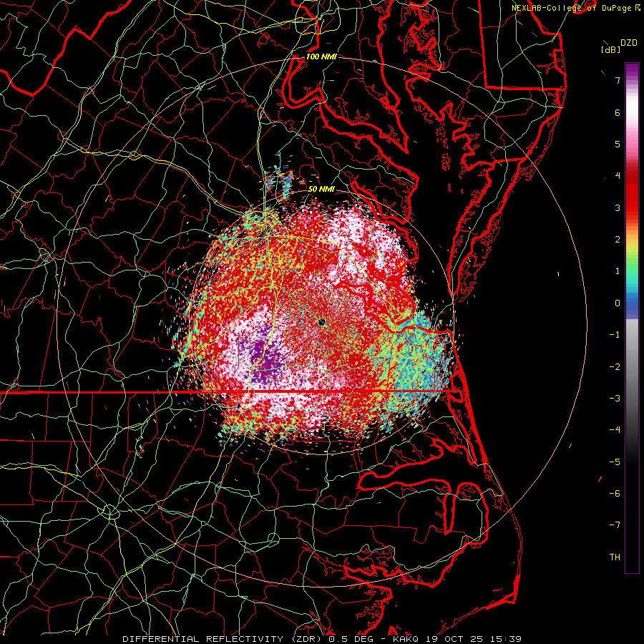Click the black radar site dot at ring center
644x644 pixels.
(321, 323)
